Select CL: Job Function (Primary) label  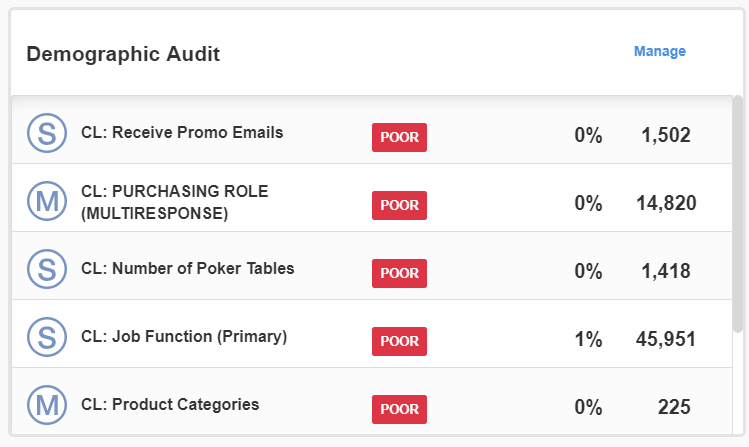(x=184, y=337)
